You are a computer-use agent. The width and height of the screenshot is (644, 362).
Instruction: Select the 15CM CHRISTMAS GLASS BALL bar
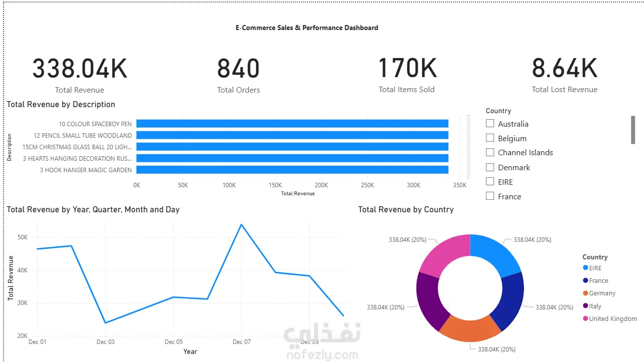click(292, 147)
